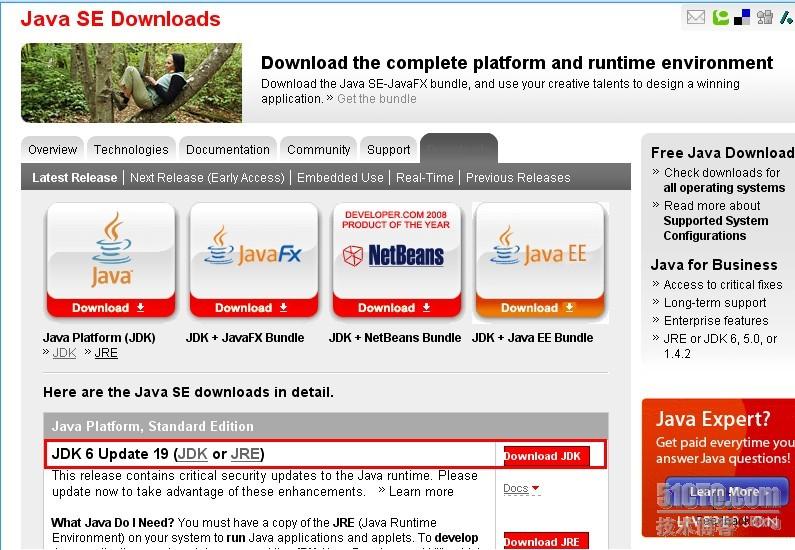Browse Previous Releases
Viewport: 795px width, 550px height.
point(518,178)
